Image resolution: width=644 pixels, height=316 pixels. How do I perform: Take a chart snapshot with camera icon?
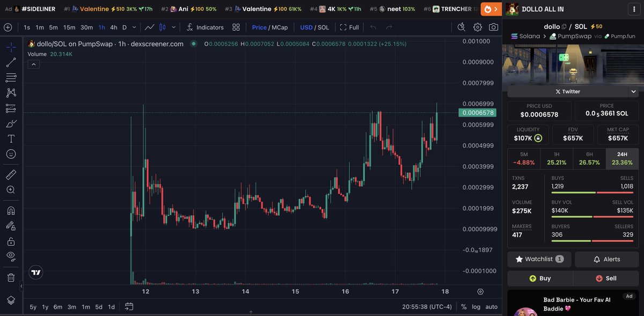[x=493, y=27]
